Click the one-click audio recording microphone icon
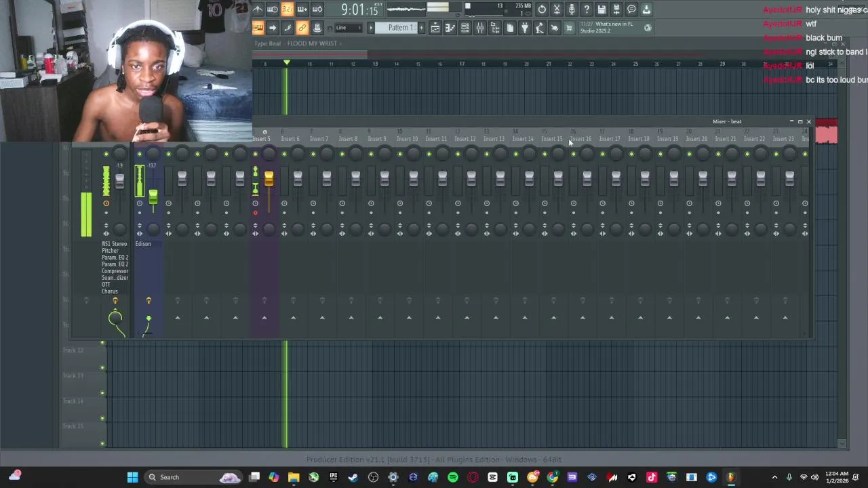 pos(572,9)
